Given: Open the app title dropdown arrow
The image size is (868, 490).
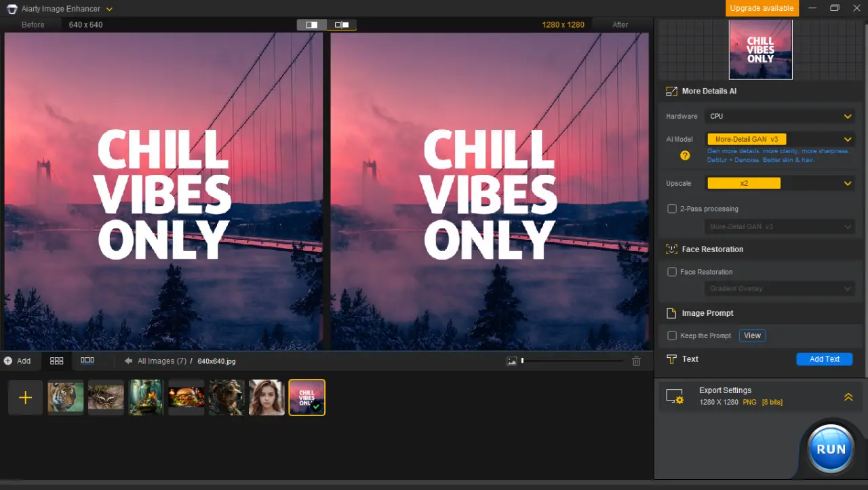Looking at the screenshot, I should coord(109,9).
